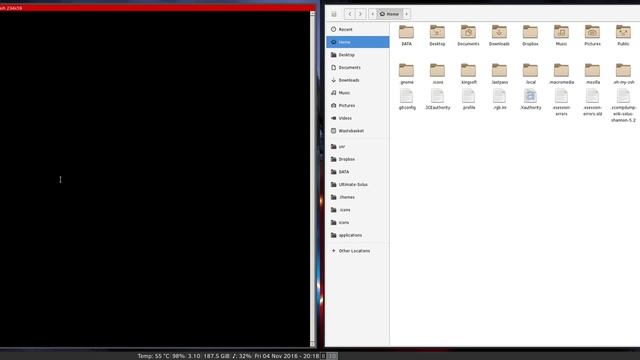Click the terminal window vertical scrollbar
This screenshot has width=640, height=360.
pyautogui.click(x=313, y=179)
